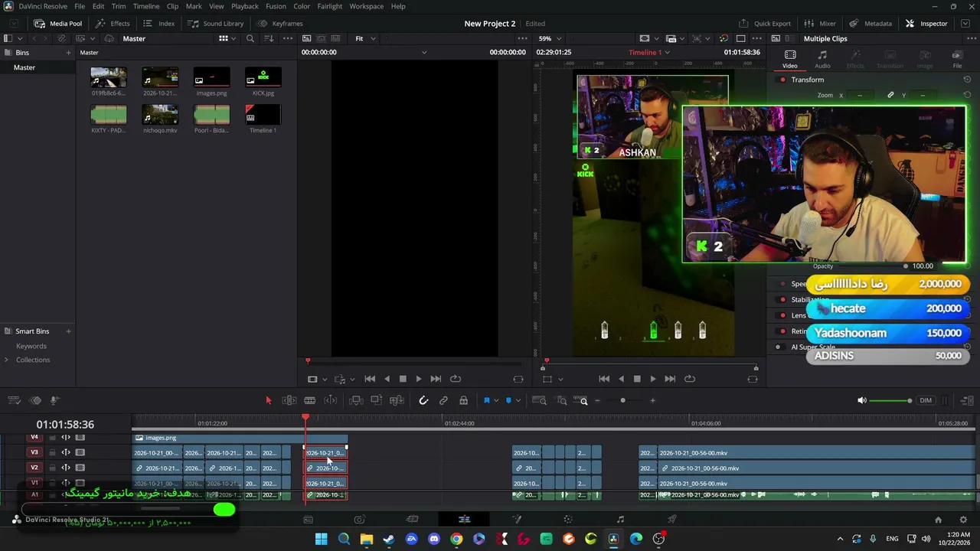Select the arrow selection mode tool
Viewport: 980px width, 551px height.
pos(268,400)
